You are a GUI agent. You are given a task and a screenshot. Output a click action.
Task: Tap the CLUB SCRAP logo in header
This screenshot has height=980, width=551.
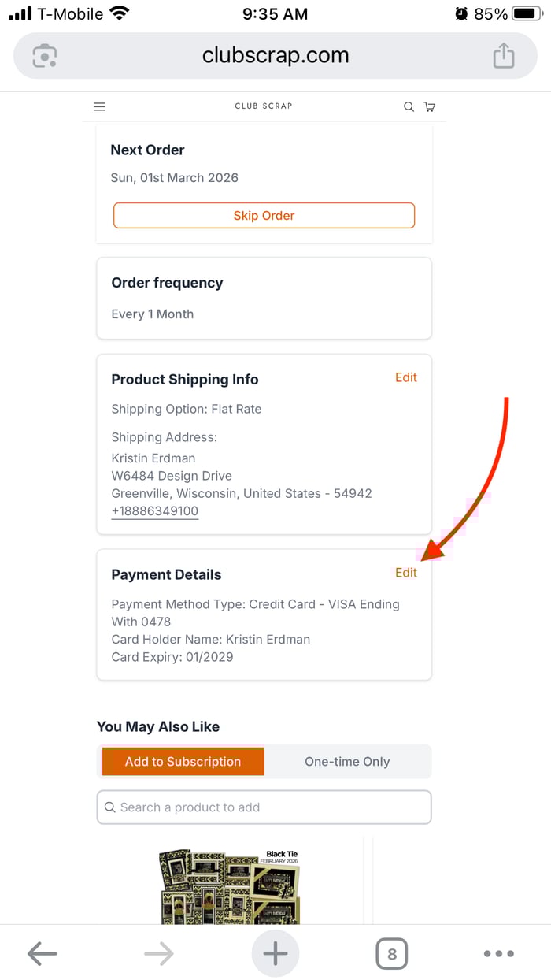[263, 106]
